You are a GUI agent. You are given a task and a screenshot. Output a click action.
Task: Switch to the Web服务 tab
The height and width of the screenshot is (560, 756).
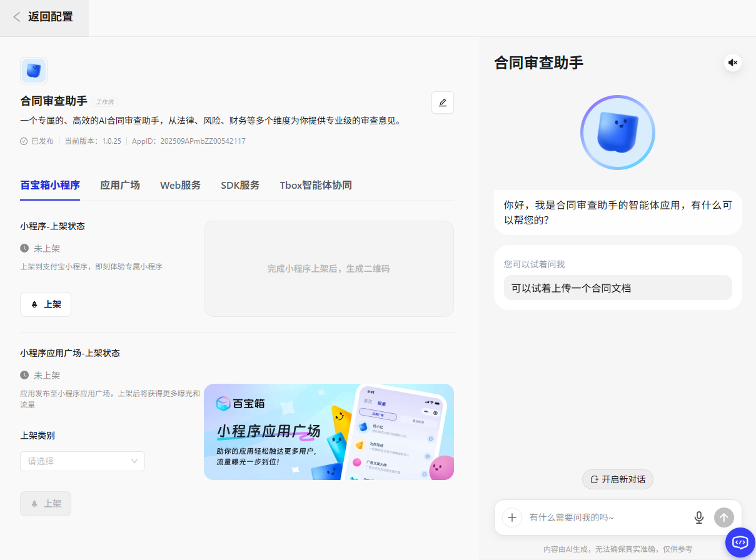tap(180, 185)
